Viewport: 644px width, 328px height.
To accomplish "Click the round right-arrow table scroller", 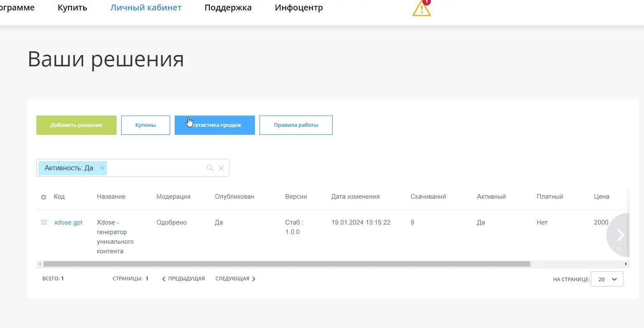I will pyautogui.click(x=618, y=235).
